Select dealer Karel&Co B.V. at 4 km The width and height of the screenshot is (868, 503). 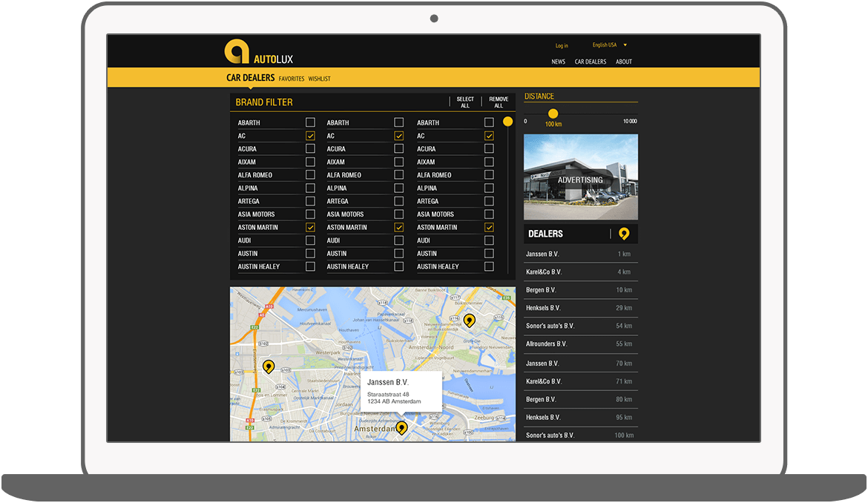(x=581, y=272)
